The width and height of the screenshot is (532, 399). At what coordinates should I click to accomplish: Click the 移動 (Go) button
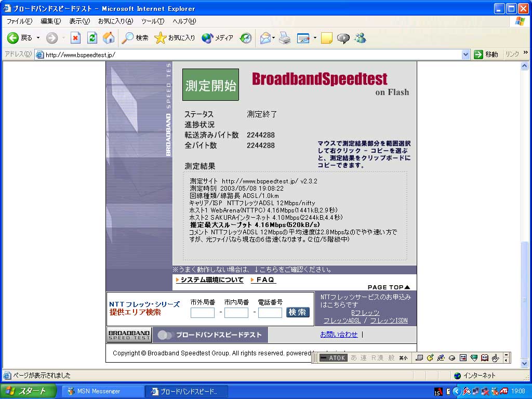(x=486, y=54)
